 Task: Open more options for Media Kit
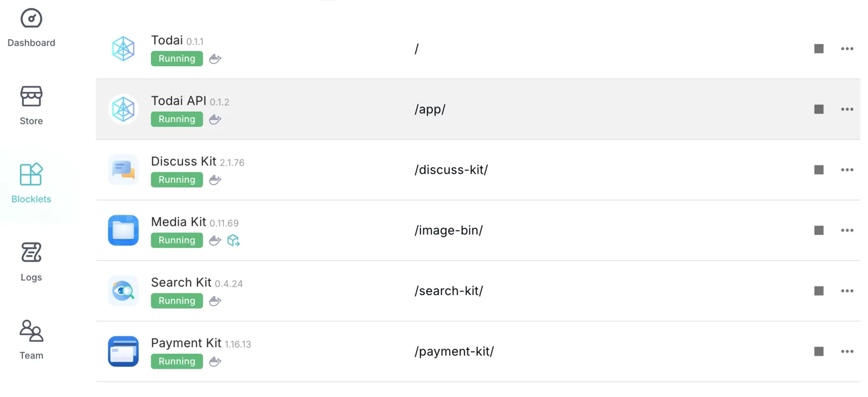(x=847, y=230)
